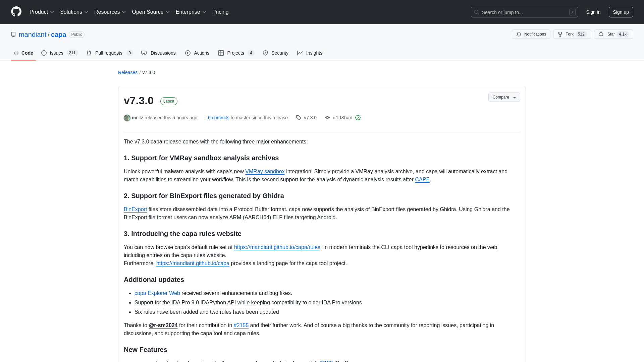Viewport: 644px width, 362px height.
Task: Follow the CAPE link
Action: point(422,179)
